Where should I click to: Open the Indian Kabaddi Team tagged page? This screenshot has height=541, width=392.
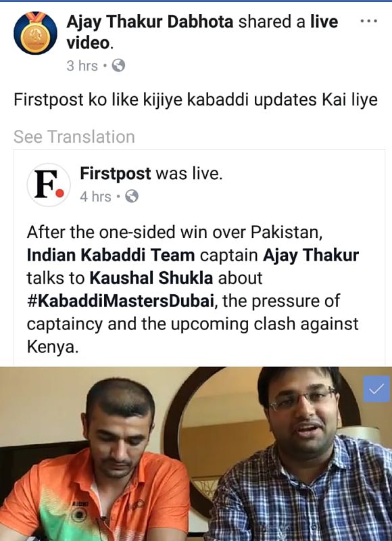pos(111,256)
